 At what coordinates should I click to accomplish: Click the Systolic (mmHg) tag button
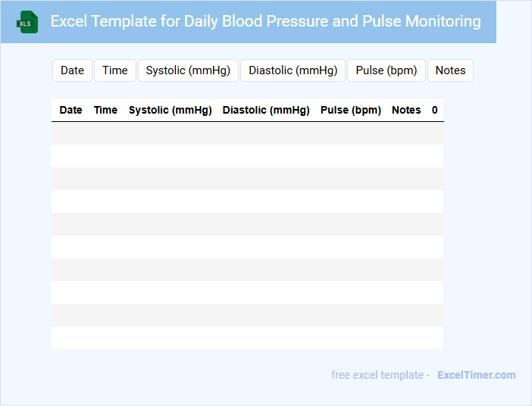[x=188, y=70]
